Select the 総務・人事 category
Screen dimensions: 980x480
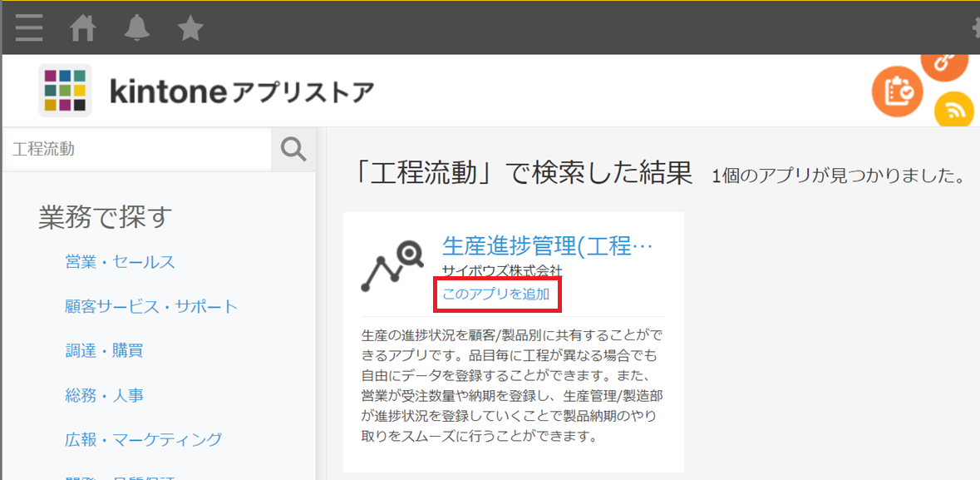pyautogui.click(x=105, y=395)
